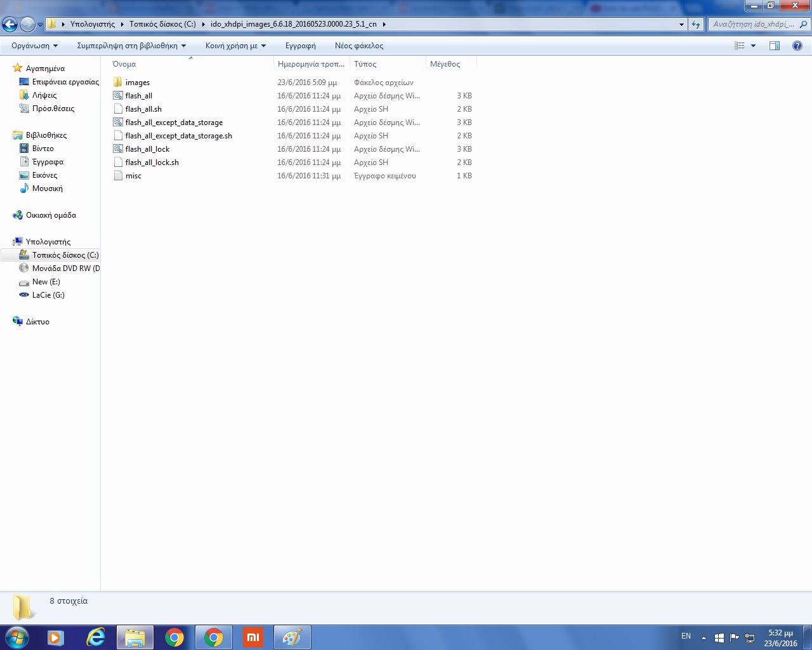Open the Κοινή χρήση με menu
This screenshot has width=812, height=650.
pyautogui.click(x=235, y=46)
